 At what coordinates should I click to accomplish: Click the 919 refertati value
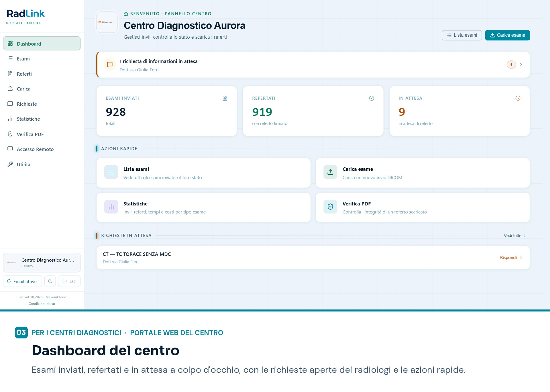tap(262, 112)
